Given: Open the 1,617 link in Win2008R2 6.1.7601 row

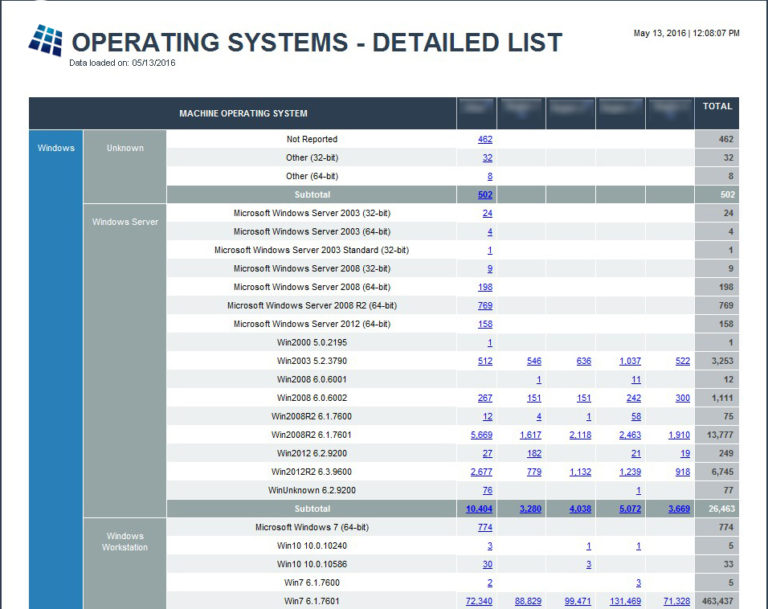Looking at the screenshot, I should click(x=530, y=435).
